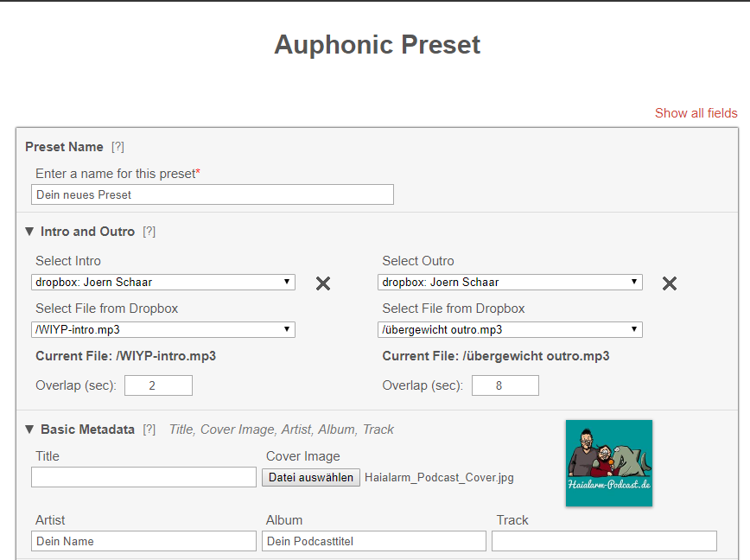750x560 pixels.
Task: Focus the preset name input field
Action: click(x=213, y=194)
